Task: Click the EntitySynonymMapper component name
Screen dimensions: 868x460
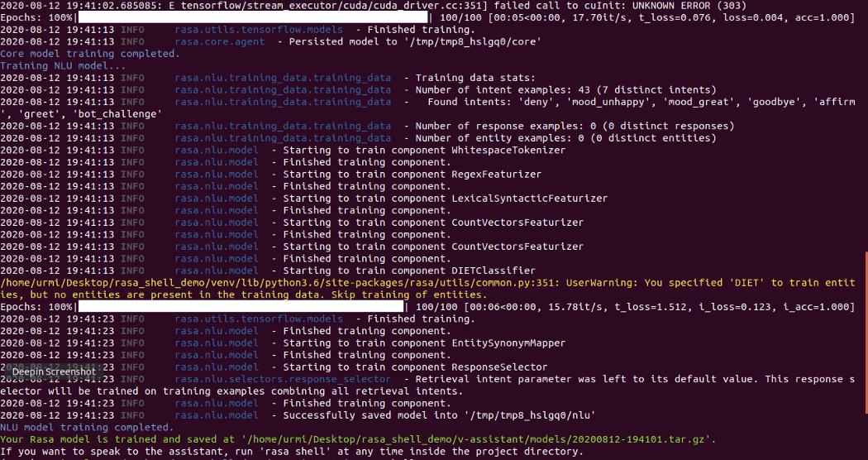Action: point(508,343)
